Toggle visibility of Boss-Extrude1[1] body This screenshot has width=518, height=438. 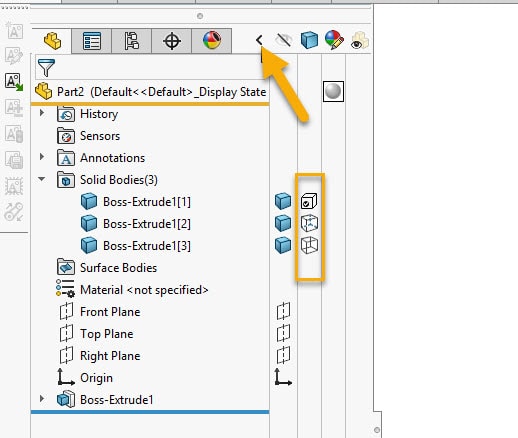(283, 201)
